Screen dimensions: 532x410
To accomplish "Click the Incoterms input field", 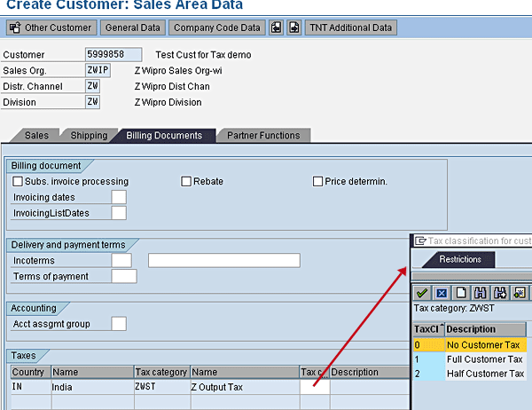I will pyautogui.click(x=122, y=260).
